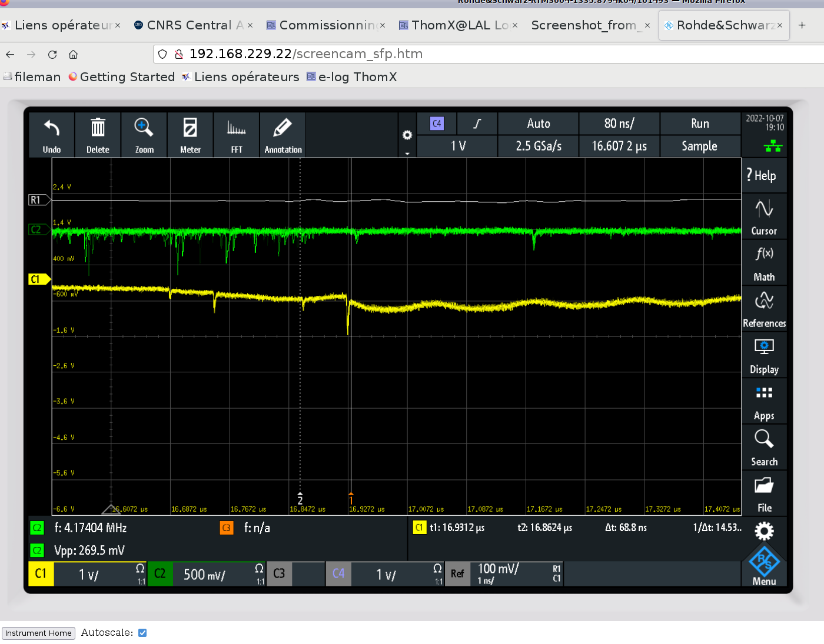This screenshot has height=644, width=824.
Task: Toggle channel C3 on
Action: [280, 574]
